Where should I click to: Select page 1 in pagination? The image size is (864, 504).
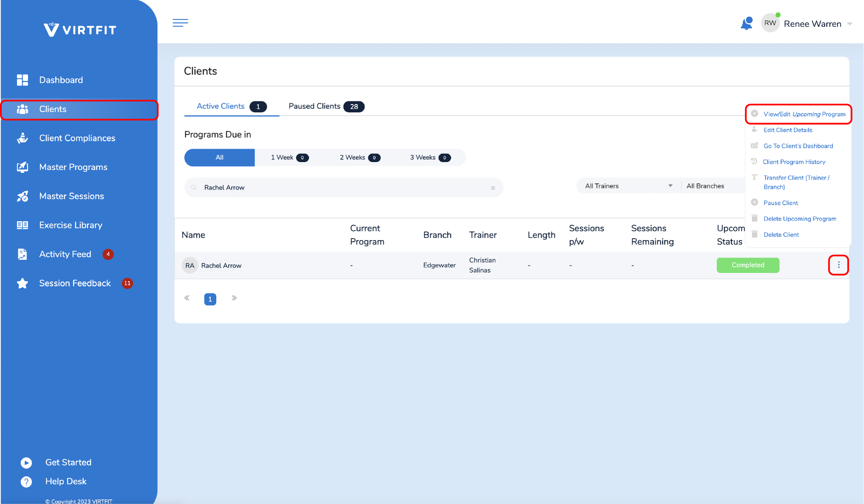[210, 299]
